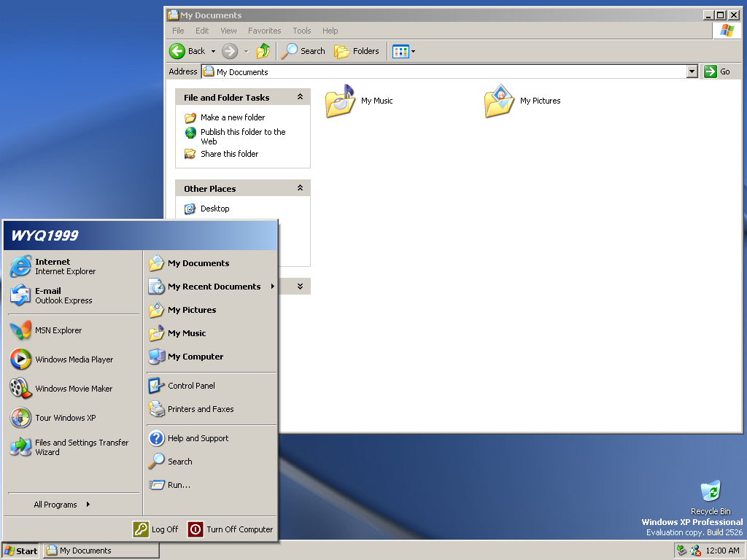Click the Up folder toolbar icon
Viewport: 747px width, 560px height.
pyautogui.click(x=263, y=51)
